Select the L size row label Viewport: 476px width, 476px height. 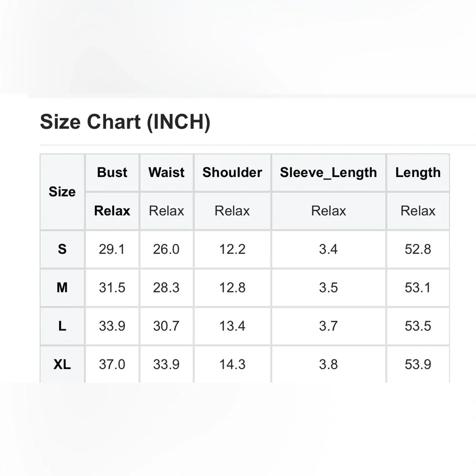pyautogui.click(x=62, y=326)
